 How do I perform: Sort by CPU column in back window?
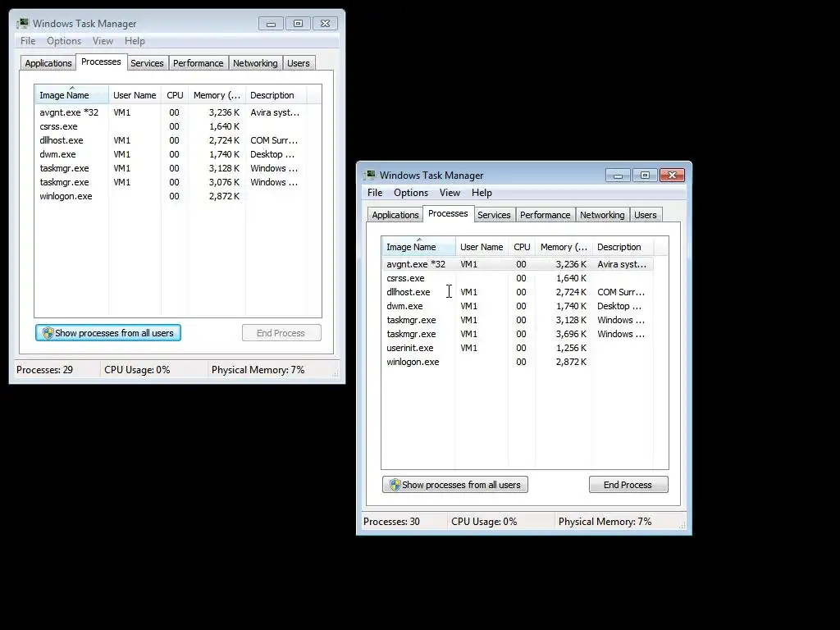175,95
